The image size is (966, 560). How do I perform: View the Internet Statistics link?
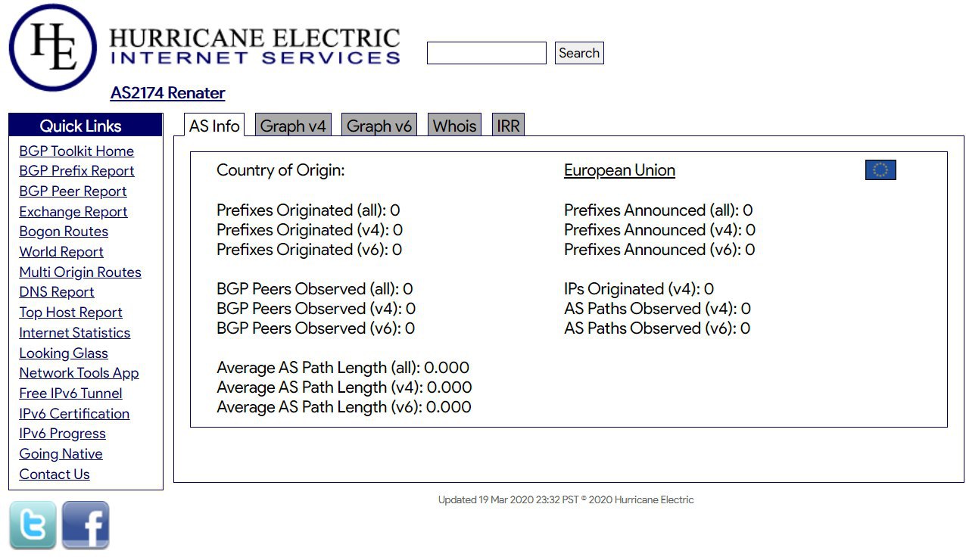(75, 333)
